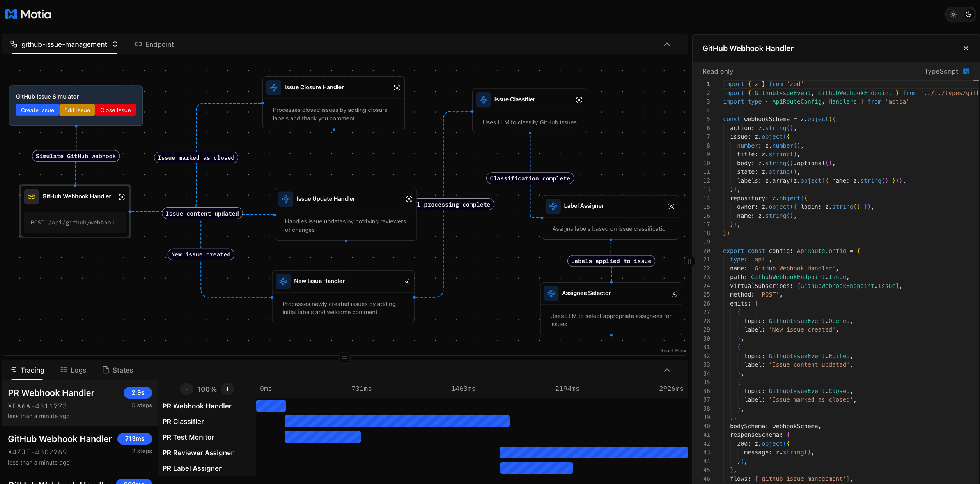Screen dimensions: 980x484
Task: Click the Motia logo
Action: (x=27, y=14)
